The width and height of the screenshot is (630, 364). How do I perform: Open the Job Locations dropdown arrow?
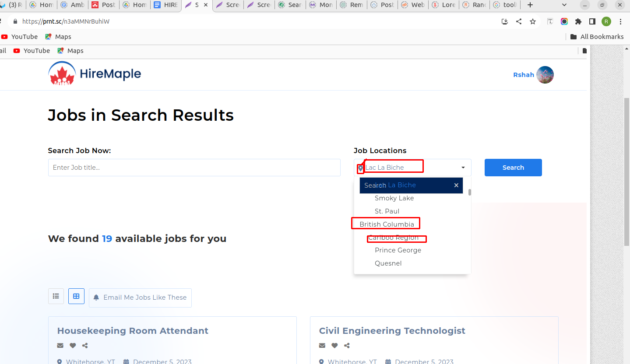click(463, 168)
